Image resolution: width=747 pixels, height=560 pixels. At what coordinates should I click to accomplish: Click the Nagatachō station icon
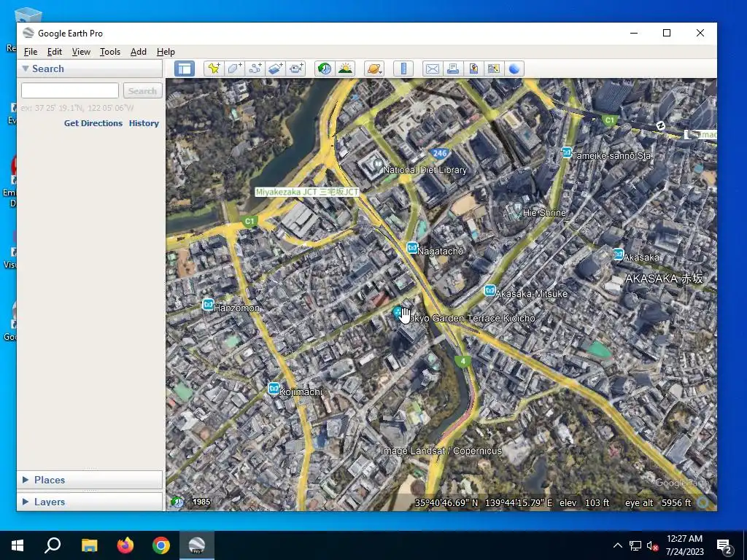pyautogui.click(x=412, y=248)
